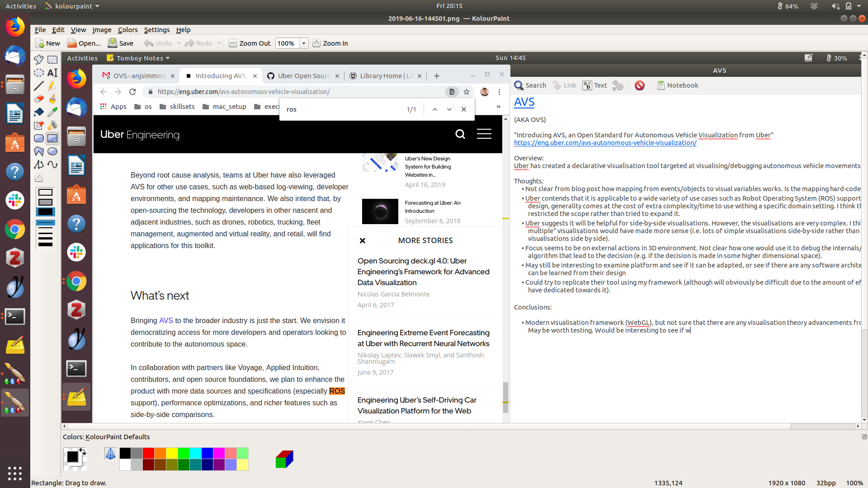Pick the Pencil-shaped Pen tool
Viewport: 868px width, 488px height.
point(52,85)
